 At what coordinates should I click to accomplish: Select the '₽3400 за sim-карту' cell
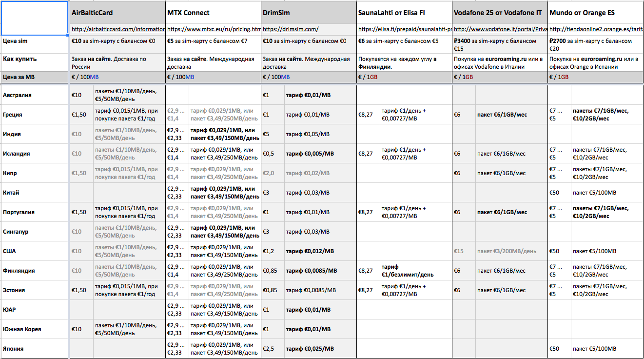(501, 44)
